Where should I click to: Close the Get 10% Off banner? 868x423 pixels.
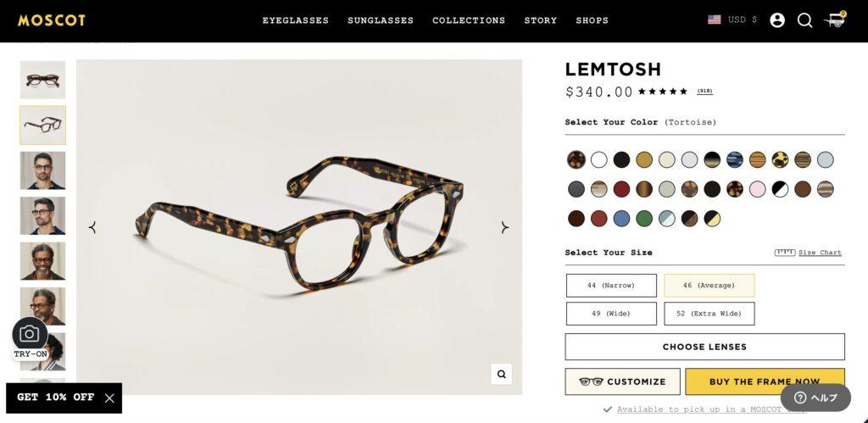[x=109, y=398]
